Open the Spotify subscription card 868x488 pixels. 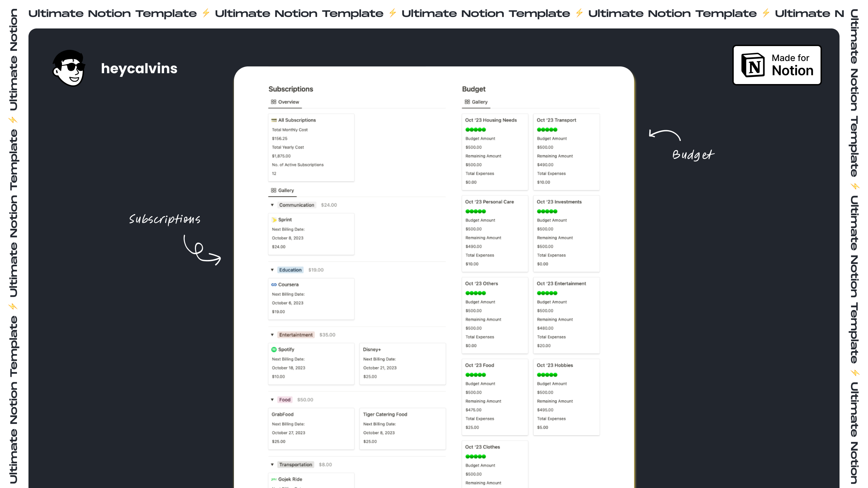[x=311, y=364]
